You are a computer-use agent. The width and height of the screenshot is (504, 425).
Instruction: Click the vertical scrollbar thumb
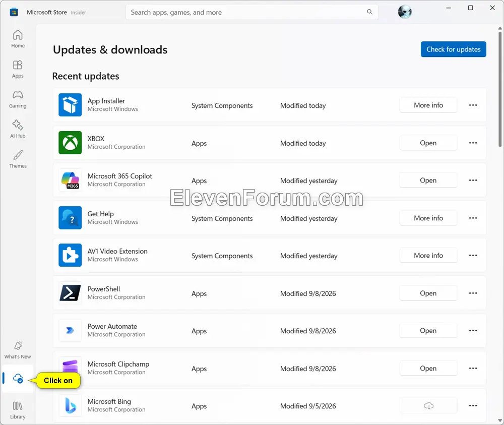click(500, 89)
